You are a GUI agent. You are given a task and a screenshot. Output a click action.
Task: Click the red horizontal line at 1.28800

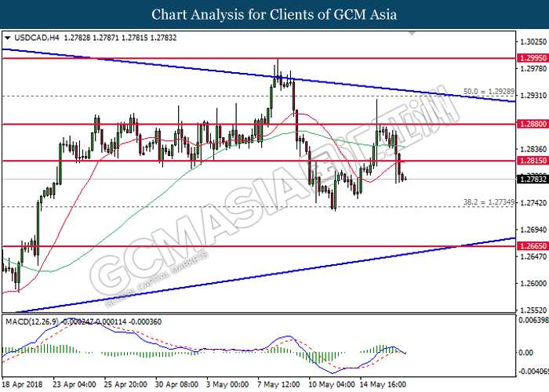coord(259,124)
